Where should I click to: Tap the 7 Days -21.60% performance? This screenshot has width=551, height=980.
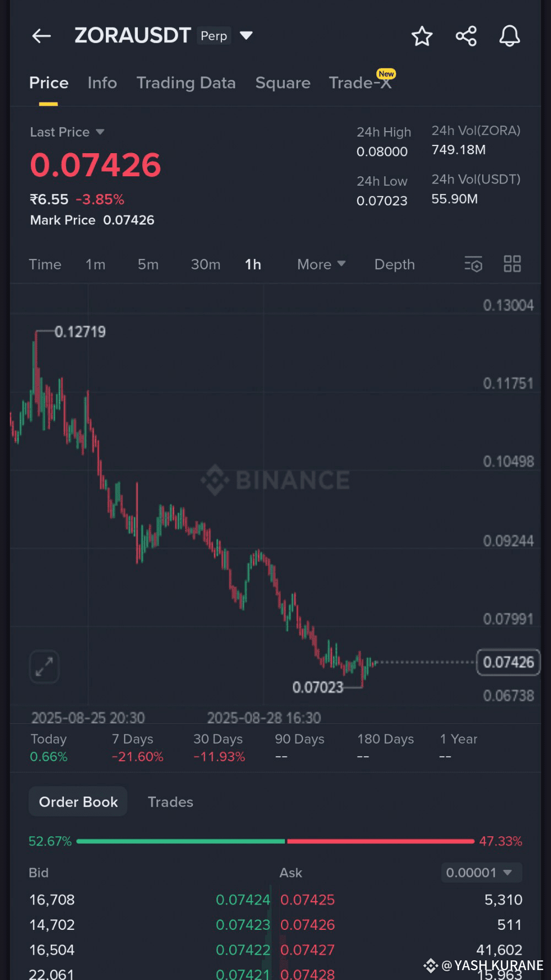(138, 748)
